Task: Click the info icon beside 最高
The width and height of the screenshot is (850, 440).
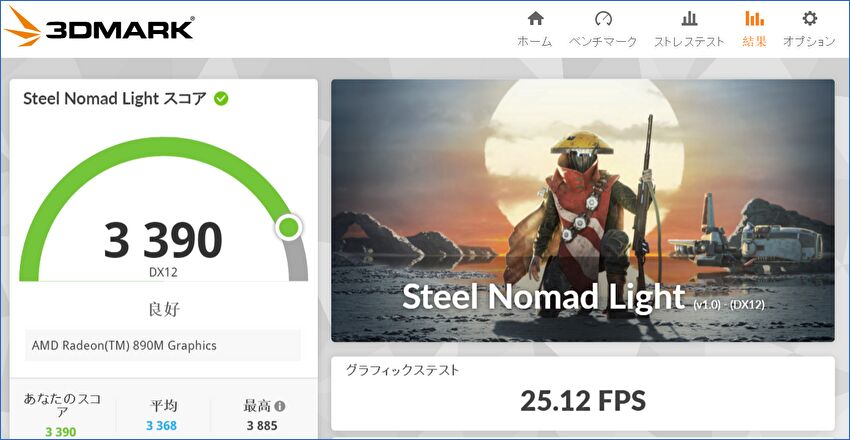Action: click(x=280, y=406)
